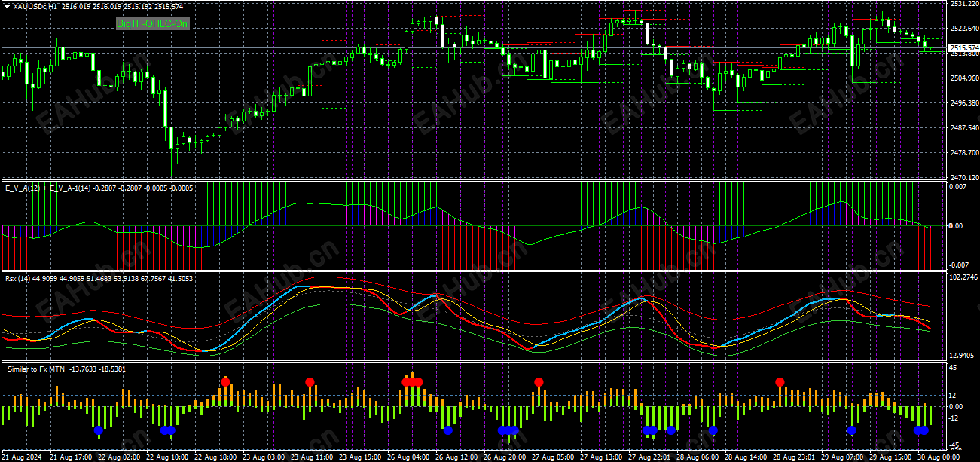980x462 pixels.
Task: Select red signal dot near 23 Aug 11:00
Action: (x=310, y=382)
